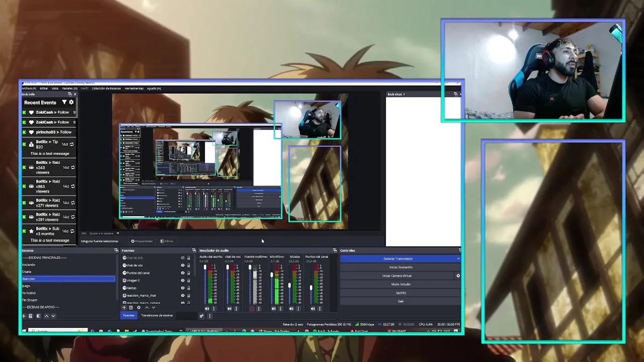
Task: Mute Audio del escritorio channel
Action: 207,309
